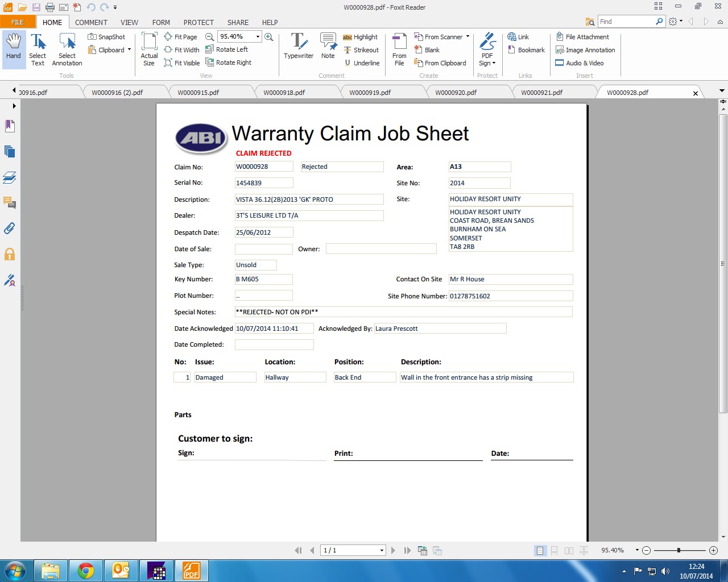The image size is (728, 582).
Task: Switch to the PROTECT ribbon tab
Action: click(x=198, y=22)
